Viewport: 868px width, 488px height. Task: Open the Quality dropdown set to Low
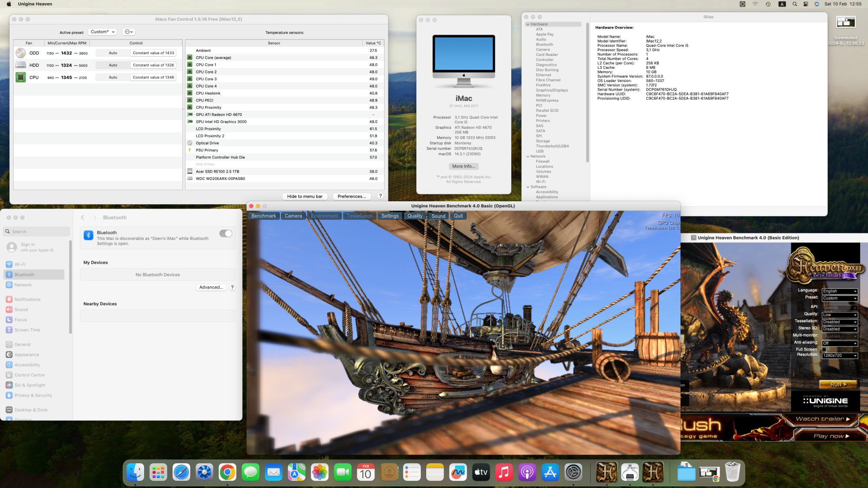[839, 315]
